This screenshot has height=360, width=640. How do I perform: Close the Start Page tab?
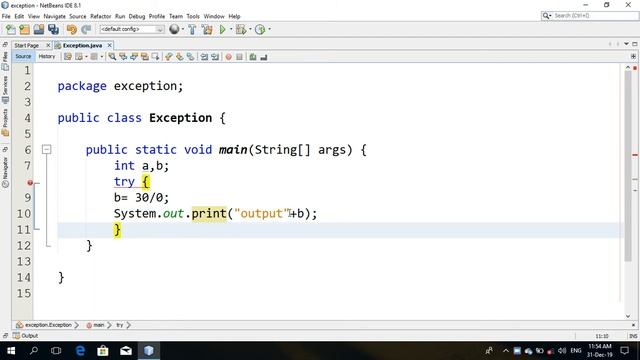pyautogui.click(x=48, y=45)
